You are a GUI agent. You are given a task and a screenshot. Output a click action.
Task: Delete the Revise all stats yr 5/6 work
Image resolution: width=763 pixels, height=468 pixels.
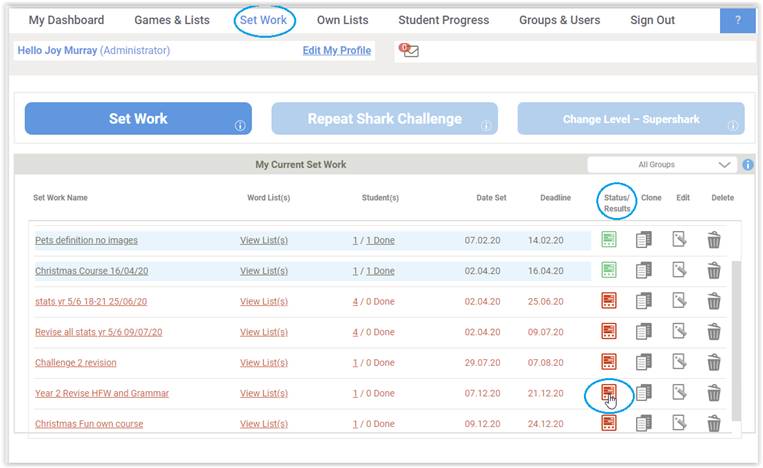[x=714, y=332]
